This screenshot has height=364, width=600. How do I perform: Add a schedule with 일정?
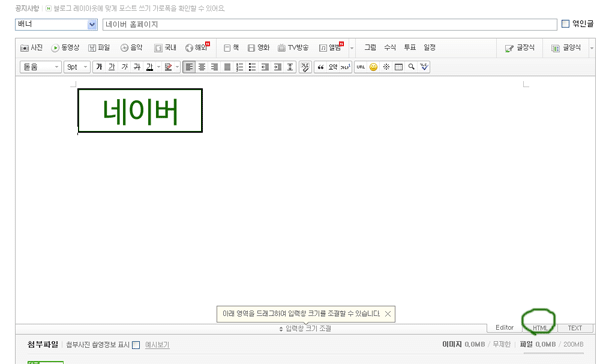point(430,47)
